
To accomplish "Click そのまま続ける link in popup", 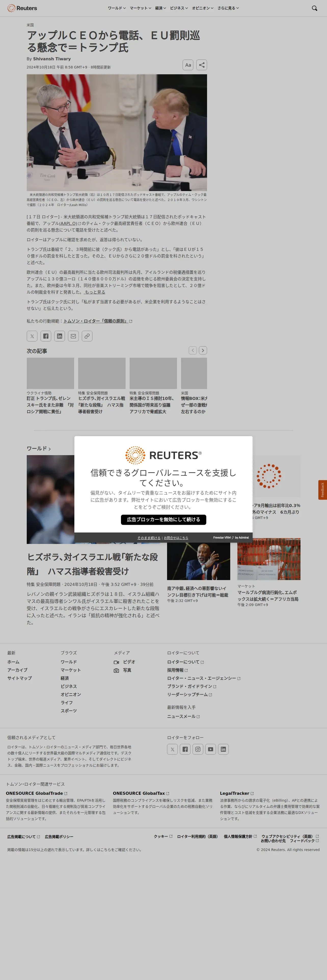I will [x=149, y=538].
